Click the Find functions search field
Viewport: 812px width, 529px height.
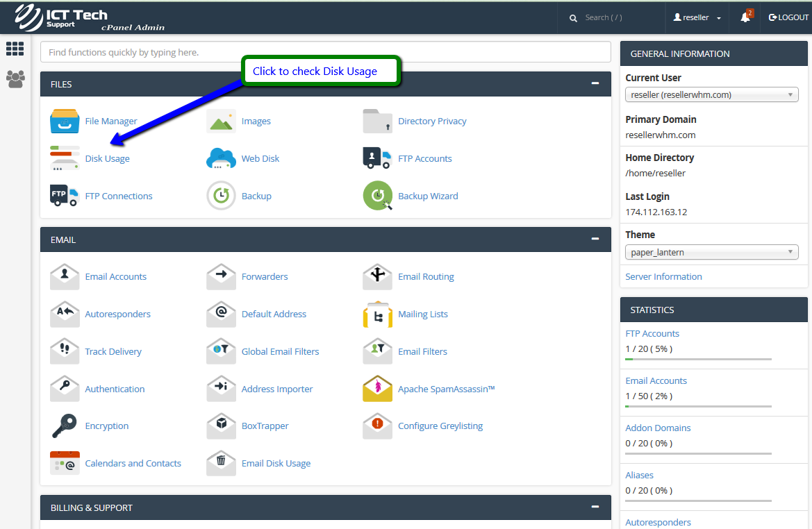click(x=325, y=52)
